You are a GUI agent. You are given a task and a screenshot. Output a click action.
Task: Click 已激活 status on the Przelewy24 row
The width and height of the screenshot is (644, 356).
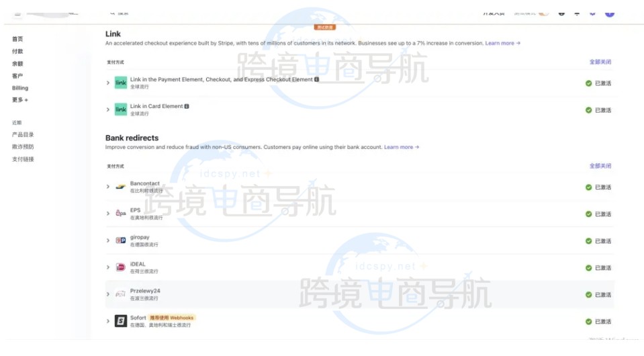(598, 295)
